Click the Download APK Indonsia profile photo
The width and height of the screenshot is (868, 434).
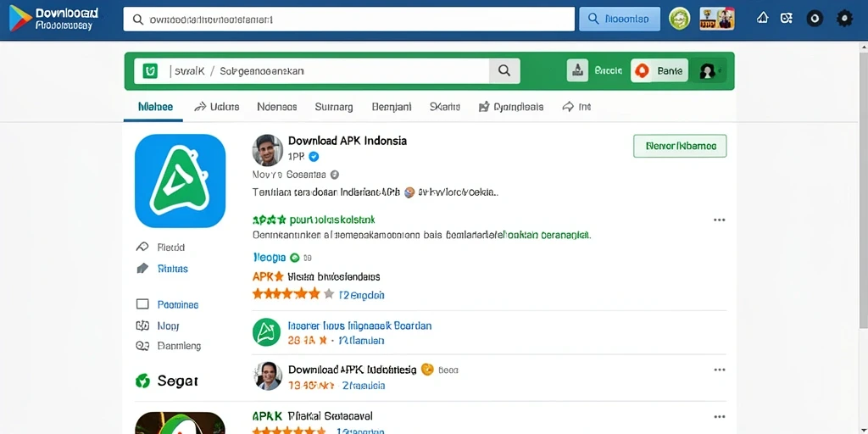[x=267, y=150]
